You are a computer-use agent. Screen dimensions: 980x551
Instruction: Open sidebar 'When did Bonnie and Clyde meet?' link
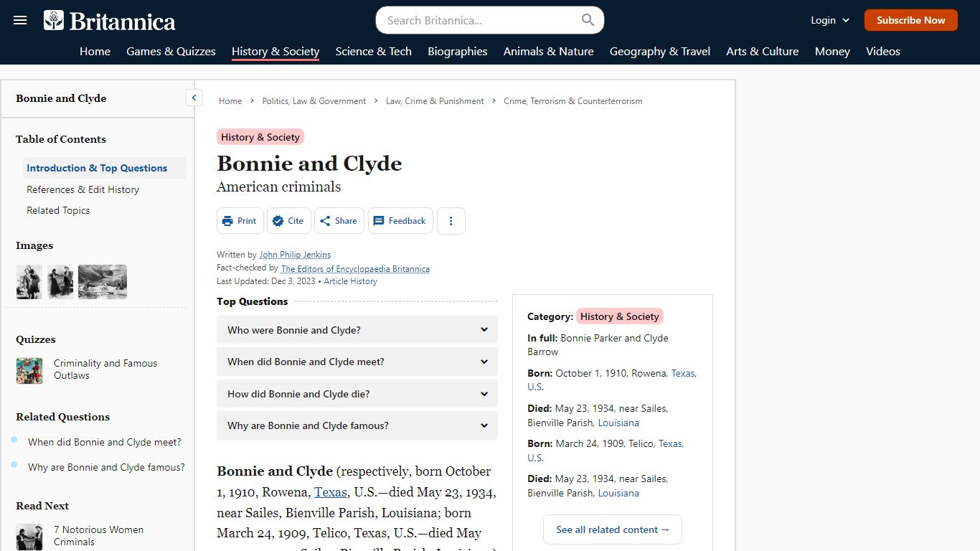click(105, 442)
